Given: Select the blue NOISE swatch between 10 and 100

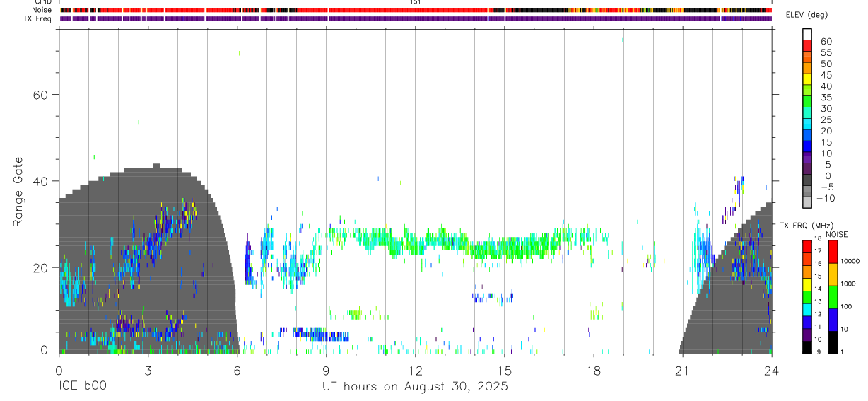Looking at the screenshot, I should pyautogui.click(x=833, y=320).
